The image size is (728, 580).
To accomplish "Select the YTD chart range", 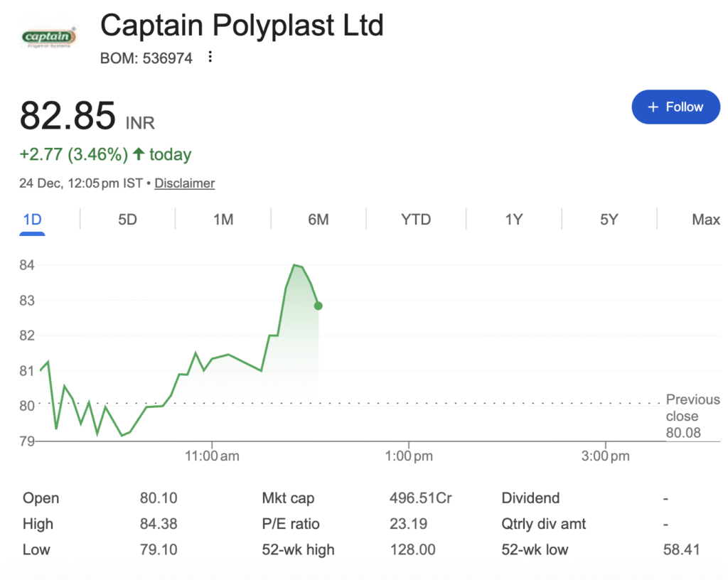I will coord(416,220).
